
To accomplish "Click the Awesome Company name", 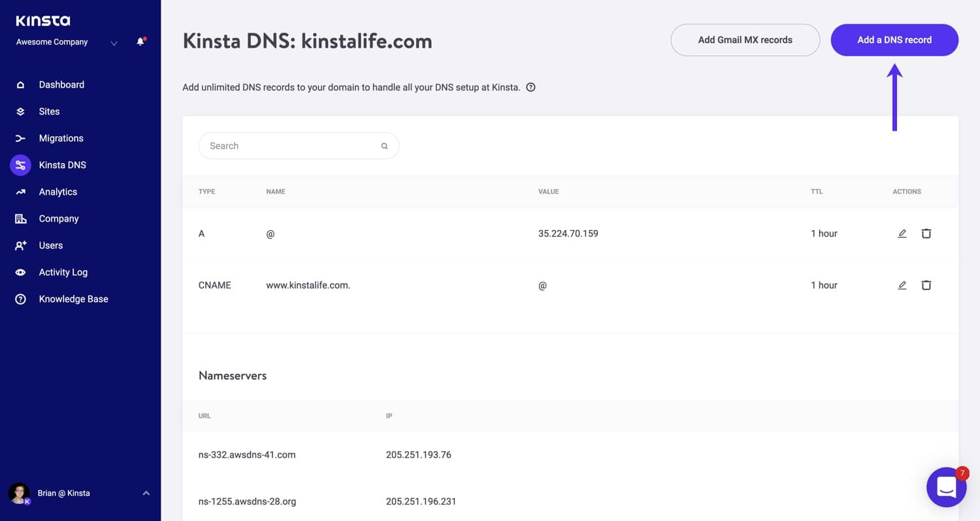I will (x=52, y=42).
